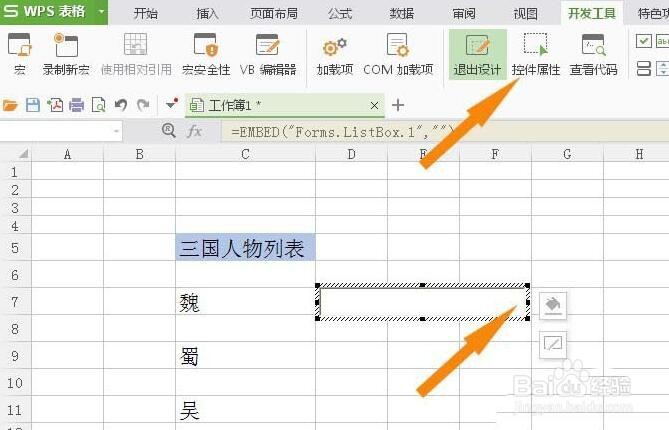Image resolution: width=669 pixels, height=430 pixels.
Task: Expand quick access toolbar dropdown arrow
Action: pos(172,104)
